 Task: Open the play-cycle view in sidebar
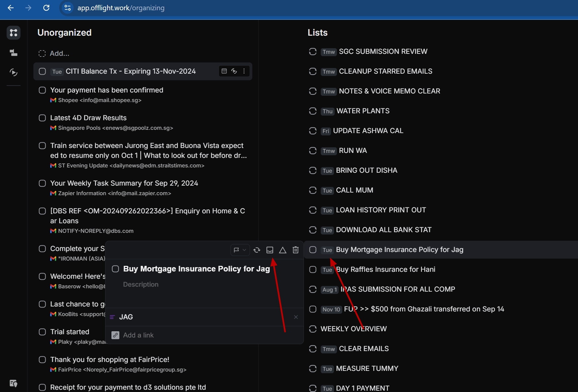point(14,72)
